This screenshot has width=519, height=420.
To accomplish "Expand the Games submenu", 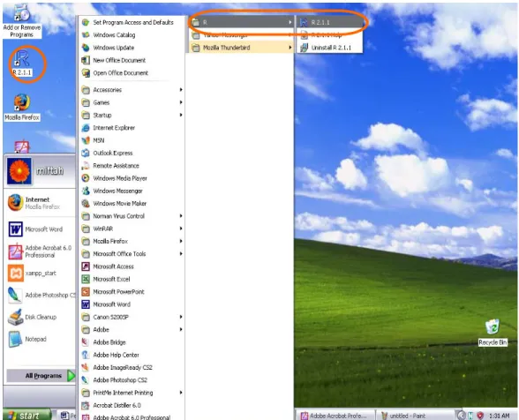I will pos(132,102).
